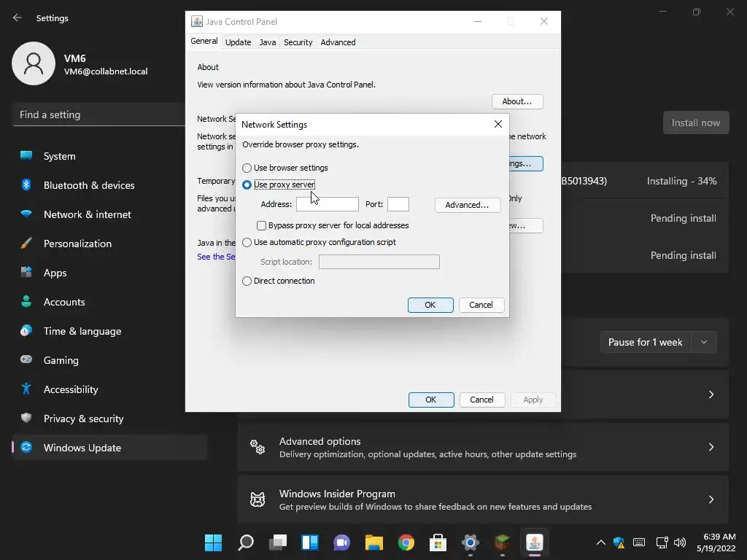Open Personalization settings
747x560 pixels.
(109, 244)
